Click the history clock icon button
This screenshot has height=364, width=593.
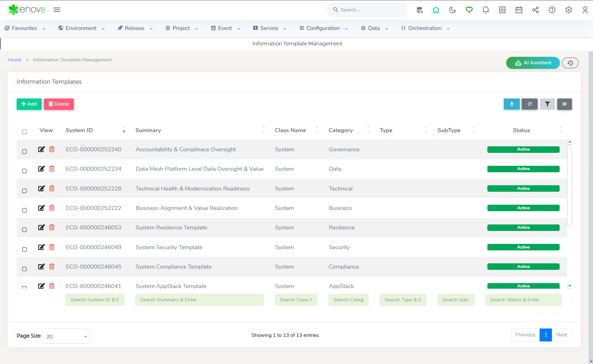[x=570, y=63]
